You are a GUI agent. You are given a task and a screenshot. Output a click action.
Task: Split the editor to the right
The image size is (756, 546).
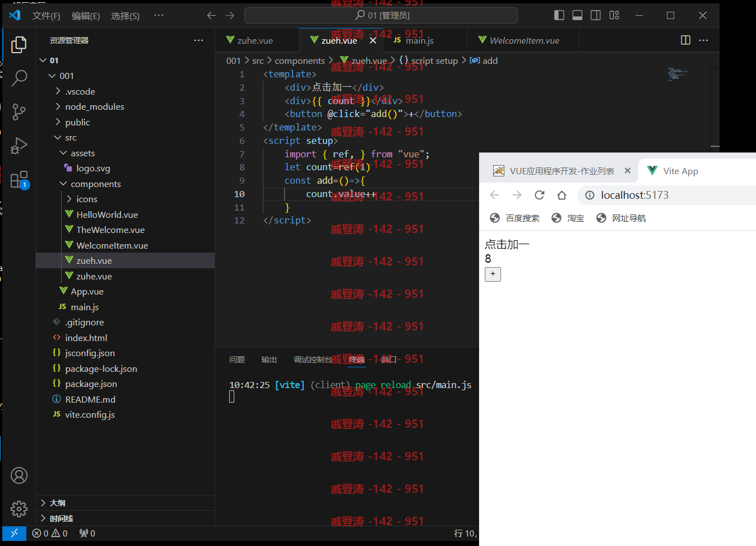pyautogui.click(x=685, y=40)
